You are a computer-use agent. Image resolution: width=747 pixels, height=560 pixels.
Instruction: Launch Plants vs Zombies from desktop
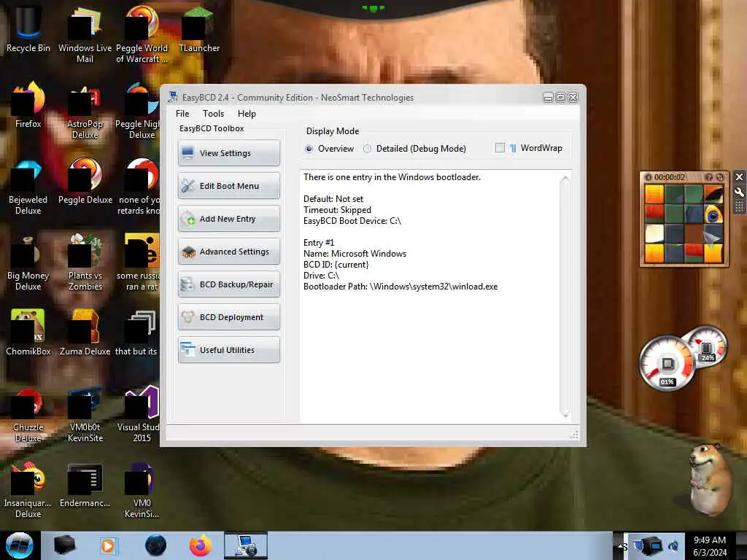pos(85,262)
